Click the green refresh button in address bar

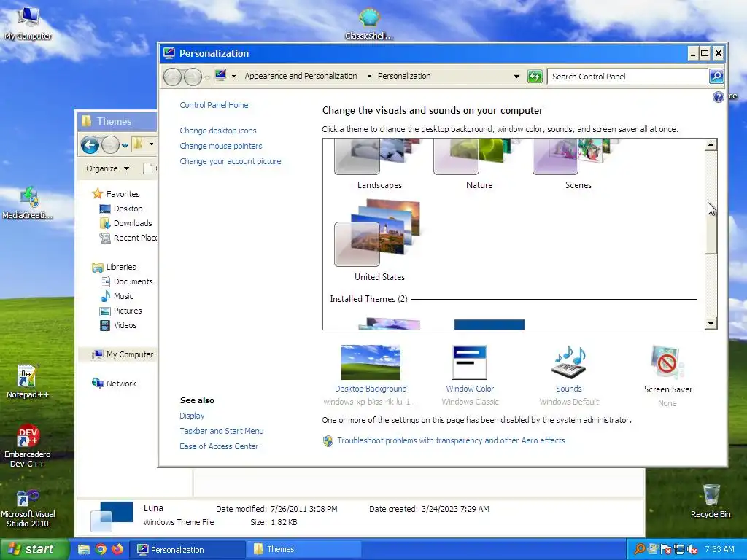tap(535, 76)
